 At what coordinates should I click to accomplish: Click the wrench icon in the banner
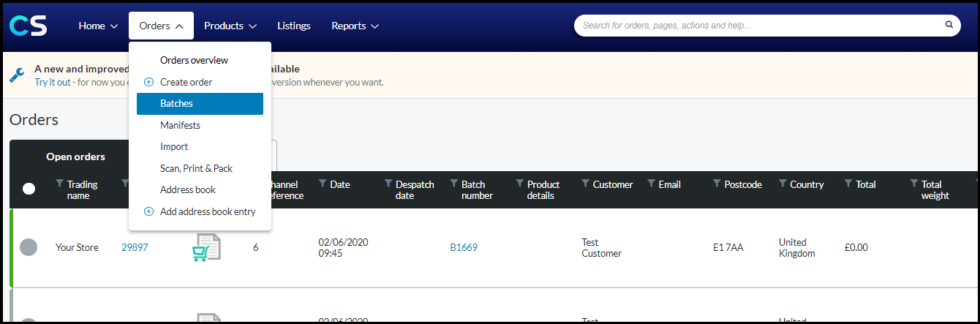[x=18, y=75]
